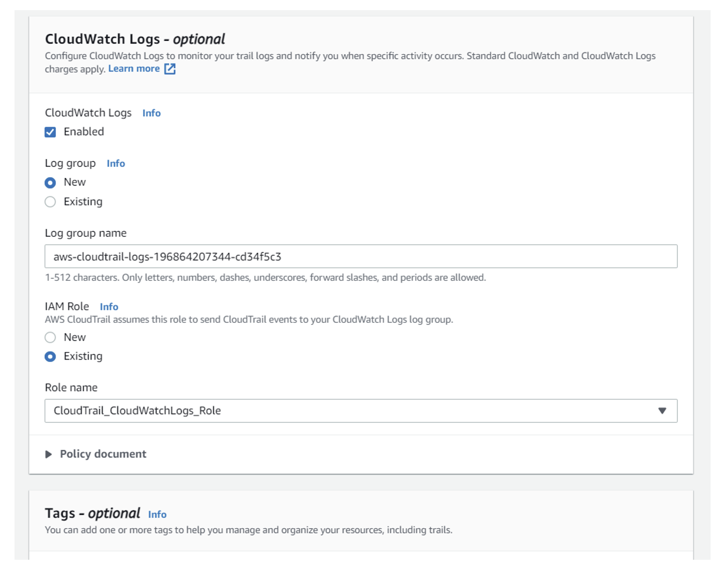The height and width of the screenshot is (567, 728).
Task: Open Info next to CloudWatch Logs label
Action: click(x=151, y=113)
